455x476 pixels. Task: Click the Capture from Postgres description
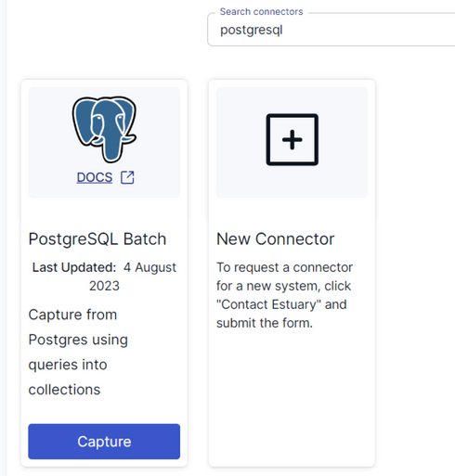coord(78,352)
